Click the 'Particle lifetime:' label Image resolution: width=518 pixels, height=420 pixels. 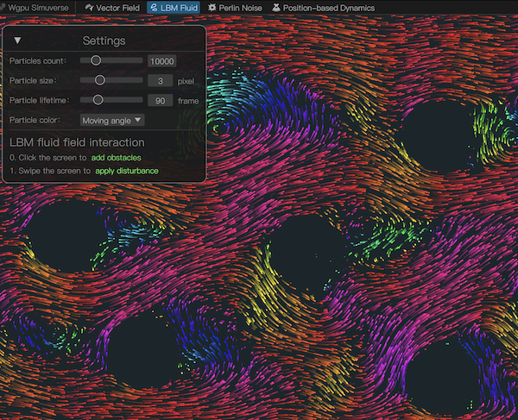pyautogui.click(x=40, y=100)
